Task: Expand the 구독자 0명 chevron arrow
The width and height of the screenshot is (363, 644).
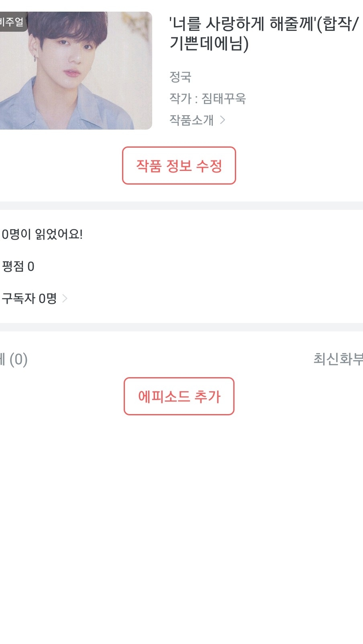Action: tap(65, 299)
